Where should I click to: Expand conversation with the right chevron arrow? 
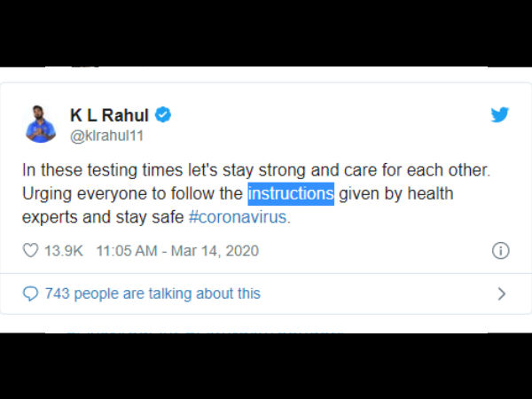click(502, 293)
